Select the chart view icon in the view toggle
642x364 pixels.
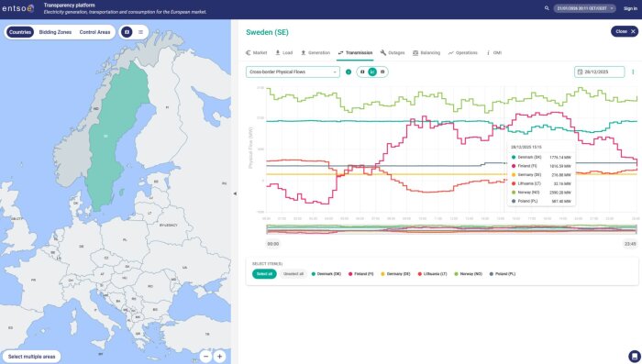372,72
